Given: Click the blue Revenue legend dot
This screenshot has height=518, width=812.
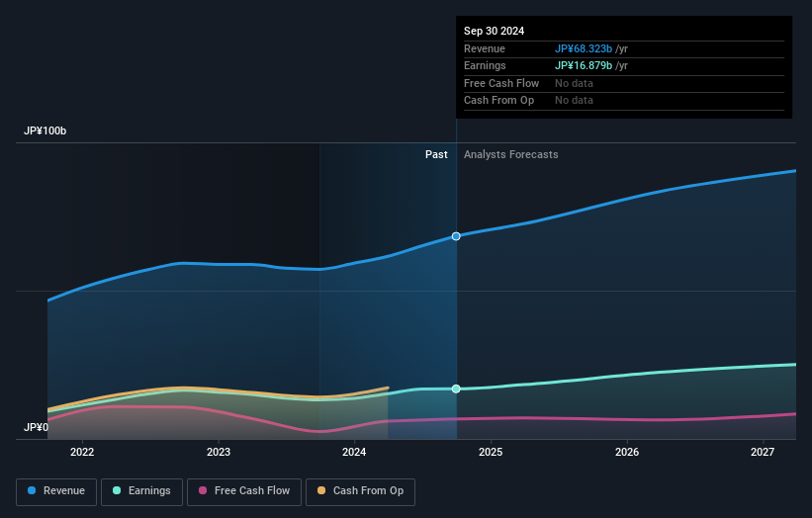Looking at the screenshot, I should coord(32,490).
